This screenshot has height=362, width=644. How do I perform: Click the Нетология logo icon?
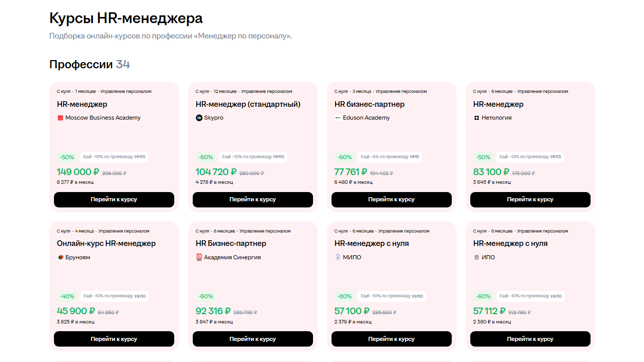point(476,118)
